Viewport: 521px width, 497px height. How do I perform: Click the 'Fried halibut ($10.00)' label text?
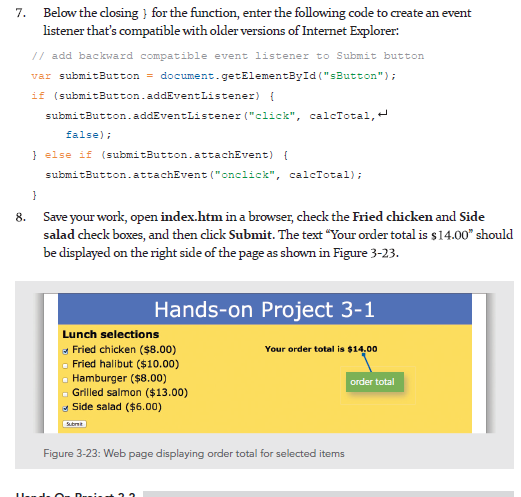coord(125,364)
